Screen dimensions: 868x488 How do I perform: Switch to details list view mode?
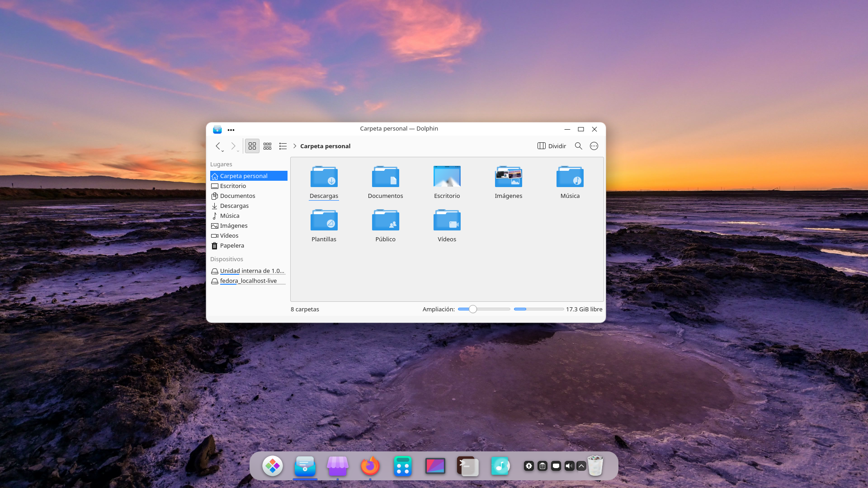(283, 146)
